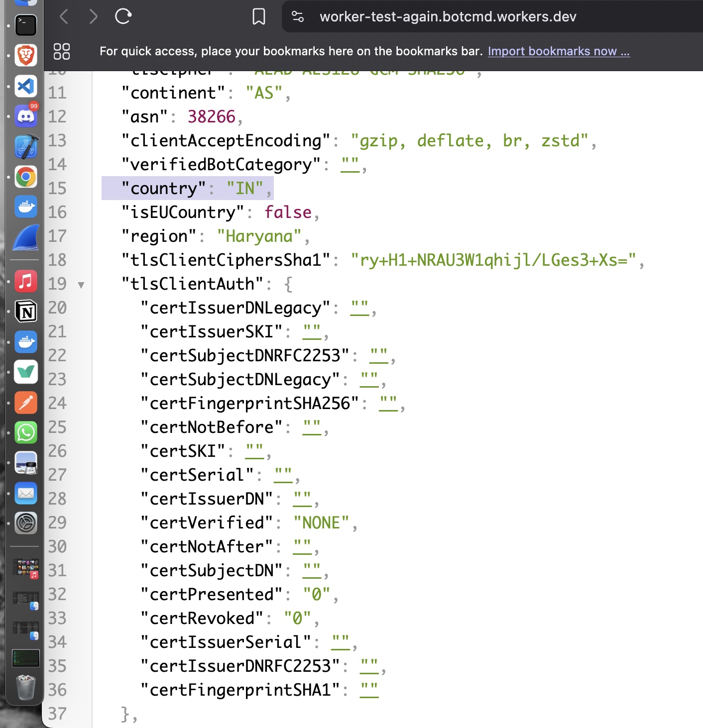
Task: Click the browser's forward arrow
Action: pos(93,17)
